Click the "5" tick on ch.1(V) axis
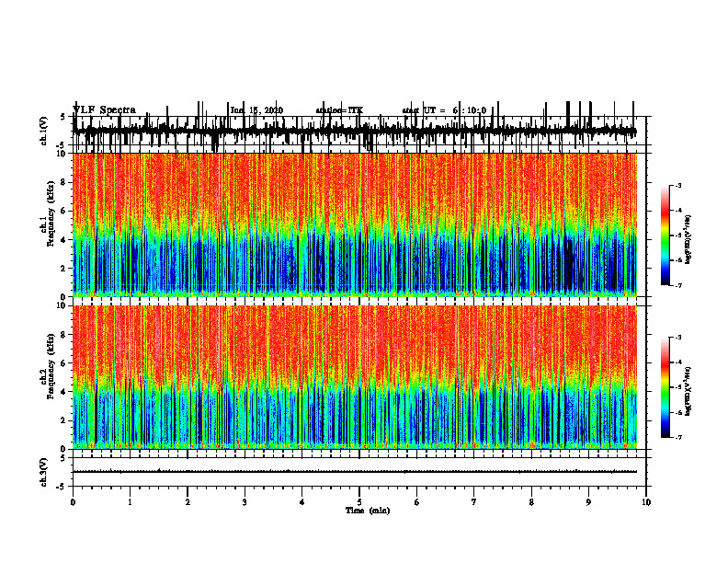This screenshot has height=563, width=728. (x=63, y=117)
